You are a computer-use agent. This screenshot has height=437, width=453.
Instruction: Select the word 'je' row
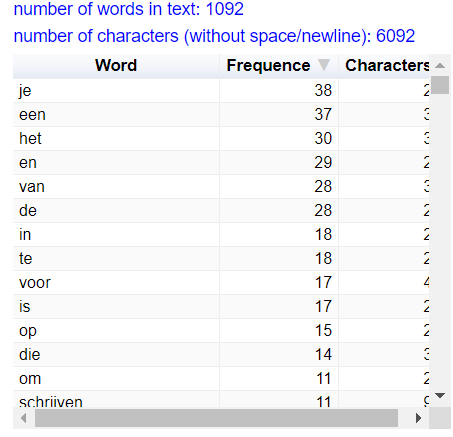coord(221,91)
